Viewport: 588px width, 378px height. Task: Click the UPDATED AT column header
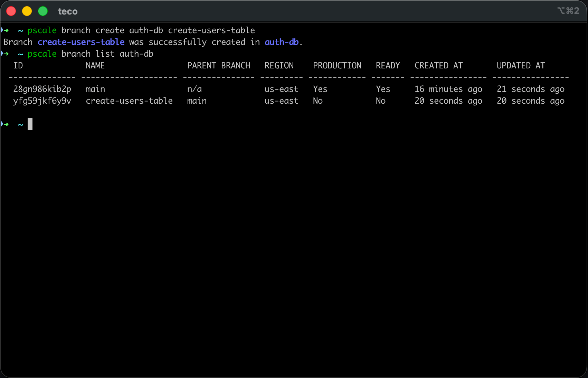521,65
